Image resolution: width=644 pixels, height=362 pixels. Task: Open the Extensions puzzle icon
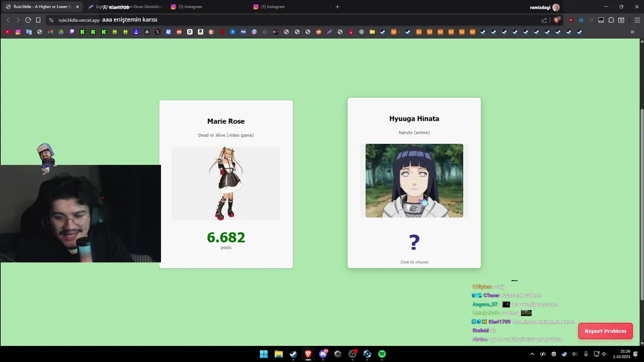click(611, 20)
